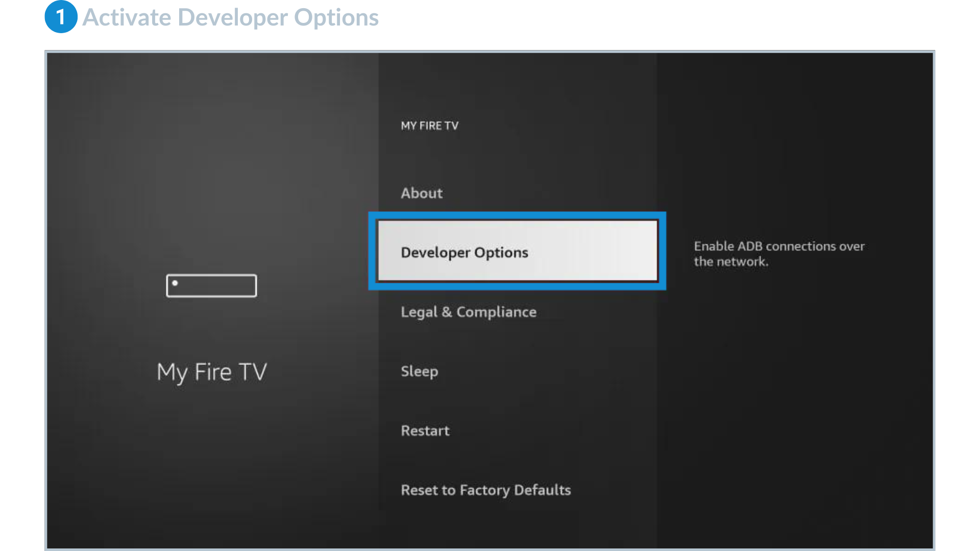Click the MY FIRE TV header text

[430, 126]
